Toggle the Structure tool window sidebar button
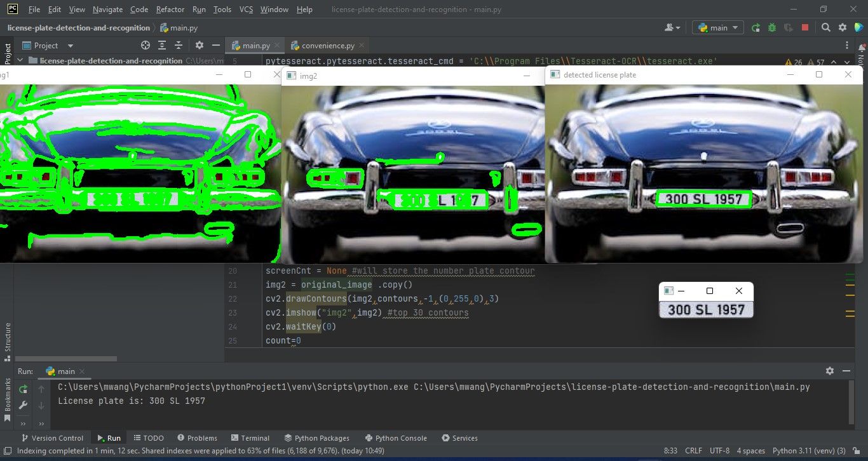 [x=8, y=341]
